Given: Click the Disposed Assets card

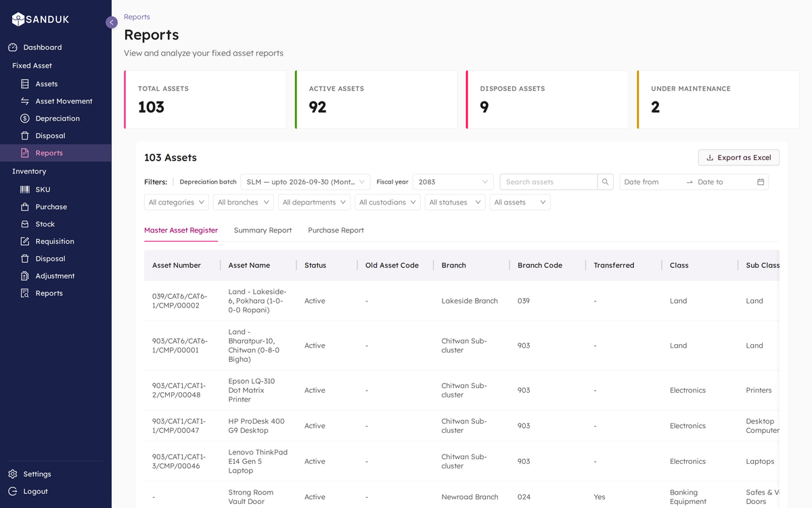Looking at the screenshot, I should (x=547, y=100).
